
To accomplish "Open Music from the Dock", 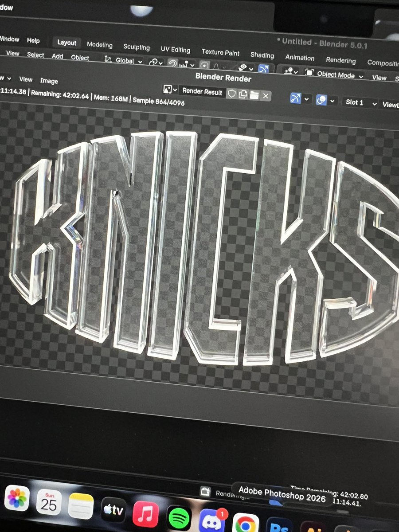I will (145, 513).
